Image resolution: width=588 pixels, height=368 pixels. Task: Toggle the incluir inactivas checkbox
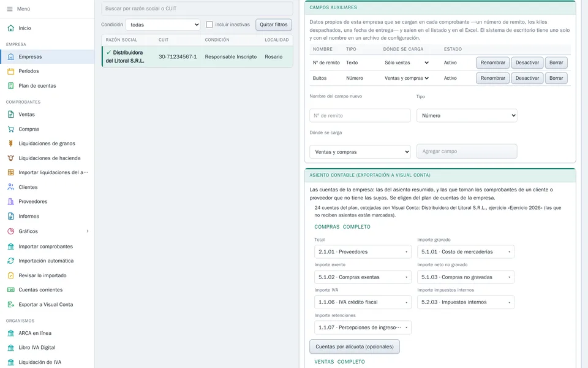coord(209,25)
